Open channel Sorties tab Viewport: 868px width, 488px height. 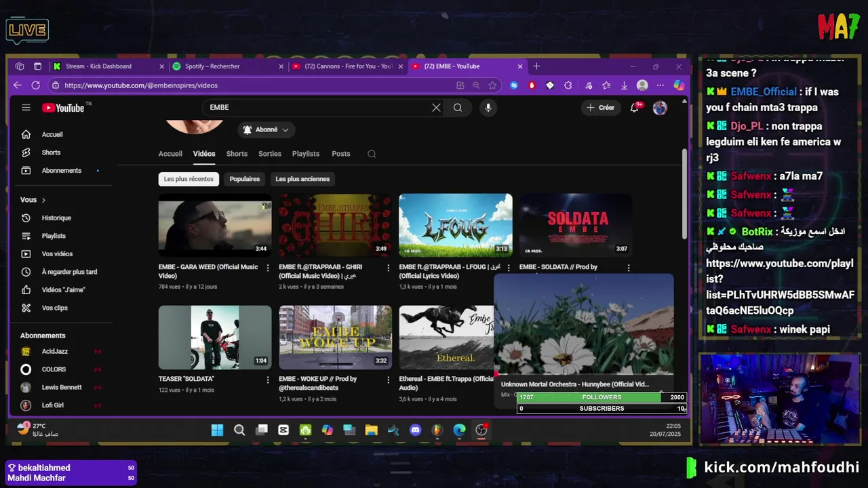pyautogui.click(x=269, y=154)
